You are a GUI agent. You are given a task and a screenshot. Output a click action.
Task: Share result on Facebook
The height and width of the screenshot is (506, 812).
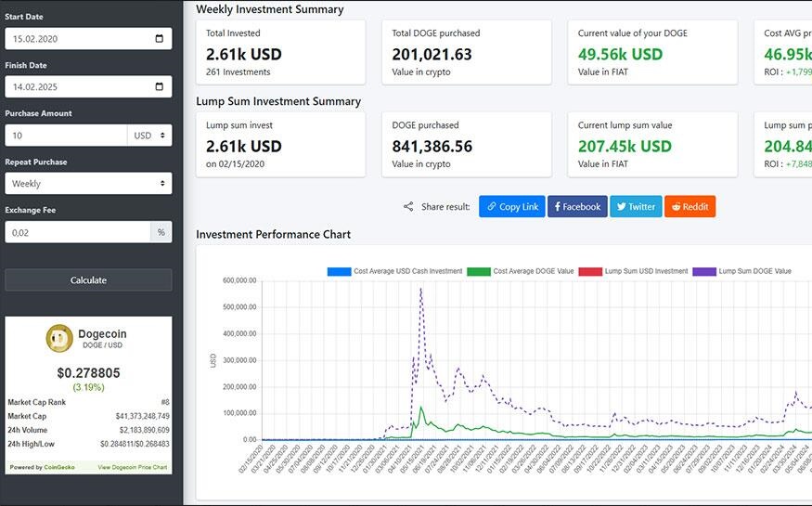(x=577, y=207)
